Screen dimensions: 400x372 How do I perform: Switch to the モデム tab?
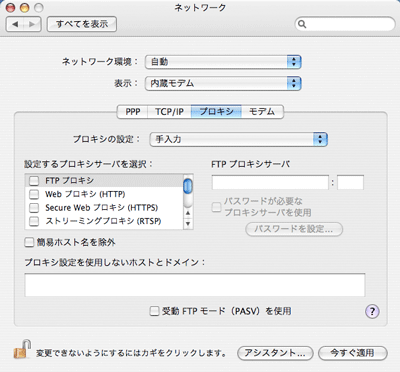(x=262, y=111)
